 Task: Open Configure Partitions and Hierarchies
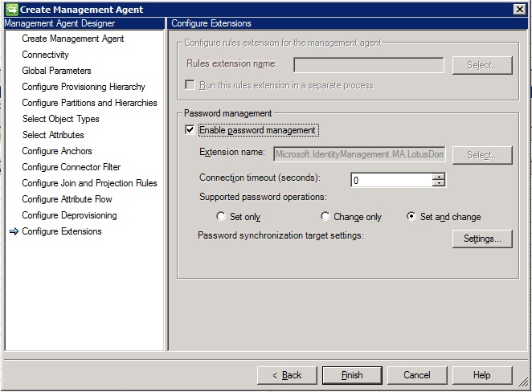(89, 103)
